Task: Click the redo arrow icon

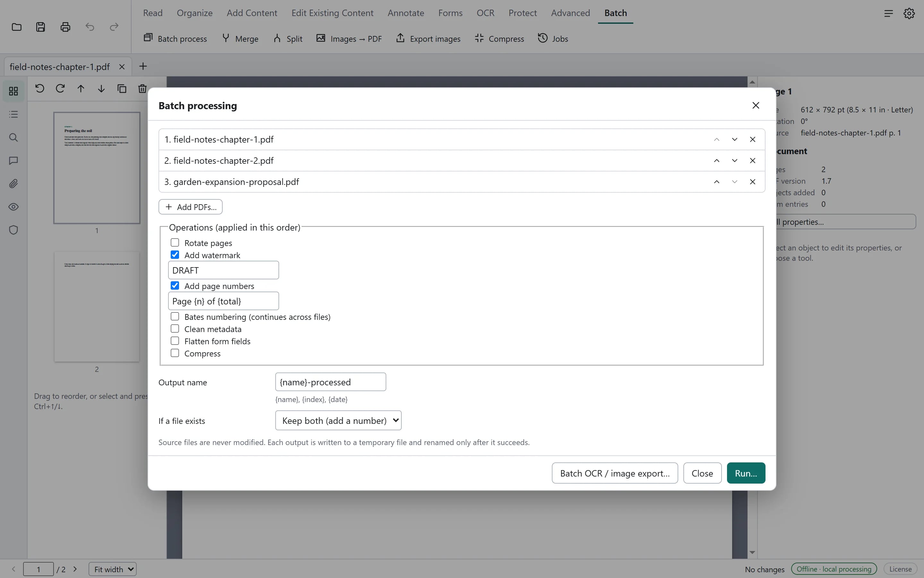Action: (x=114, y=27)
